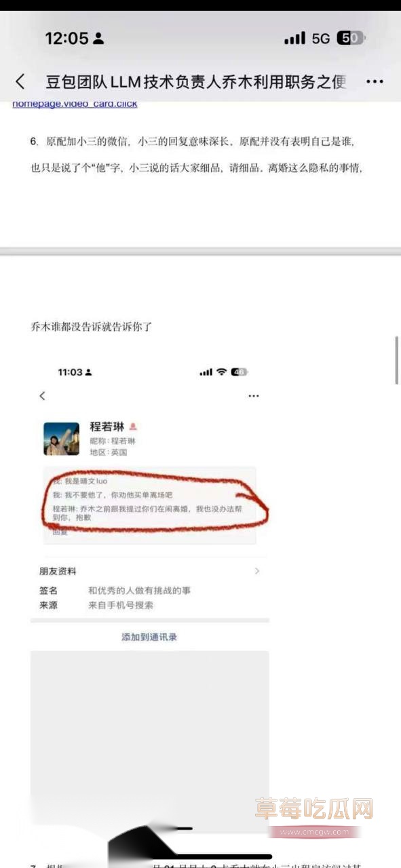Viewport: 401px width, 868px height.
Task: Tap the back arrow in the article header
Action: click(20, 82)
